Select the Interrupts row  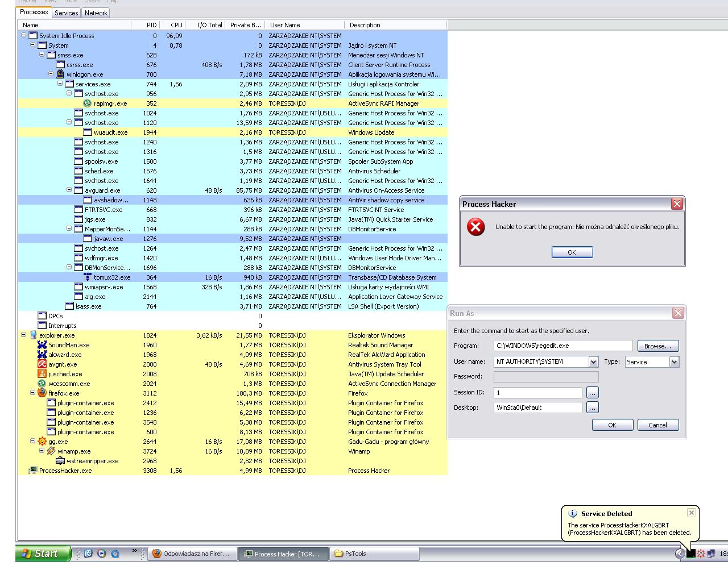[x=233, y=326]
